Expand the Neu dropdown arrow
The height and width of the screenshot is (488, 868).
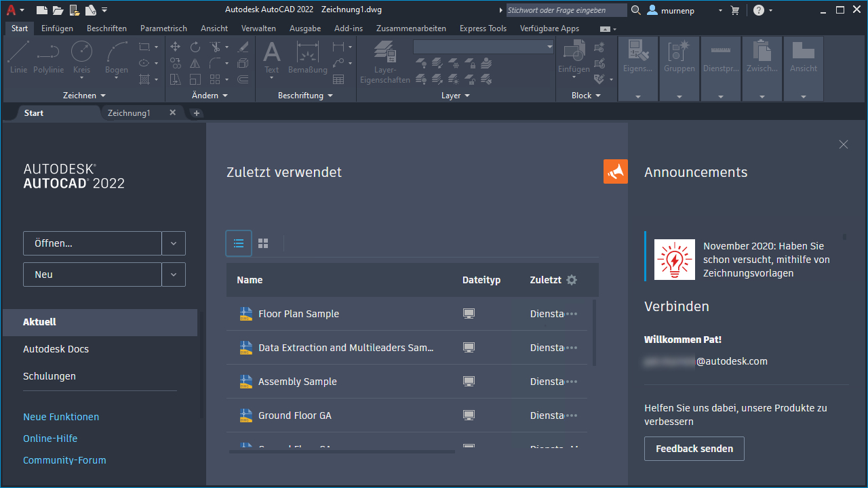pos(174,274)
